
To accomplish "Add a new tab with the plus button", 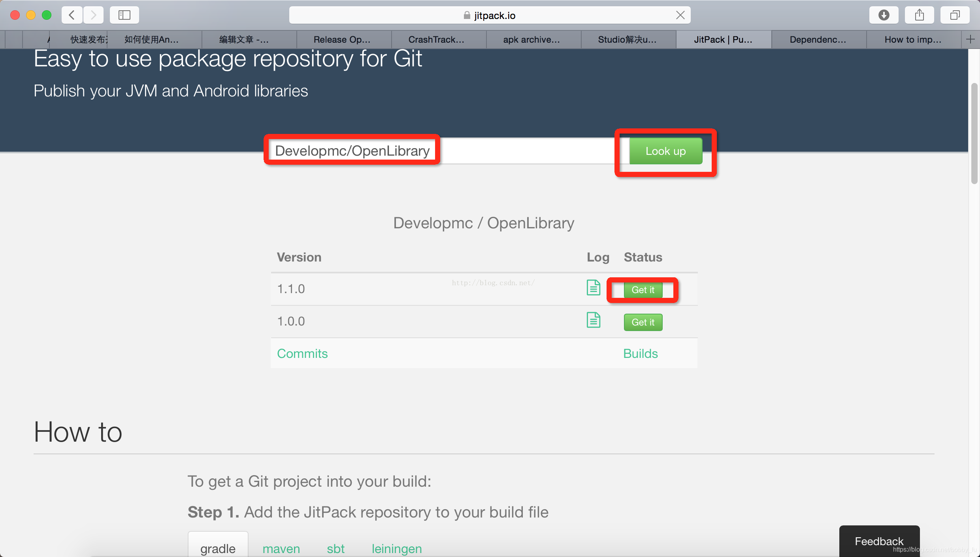I will pyautogui.click(x=971, y=39).
